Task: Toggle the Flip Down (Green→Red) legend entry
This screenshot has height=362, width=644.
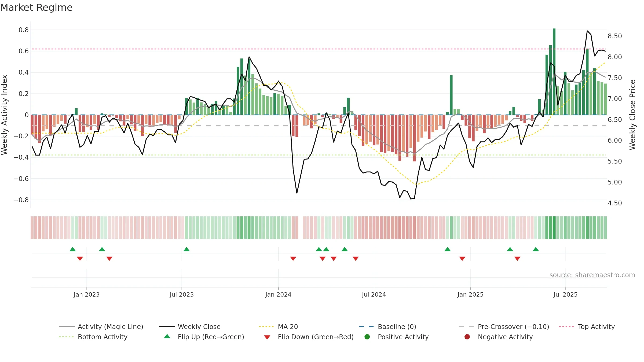Action: pos(308,337)
